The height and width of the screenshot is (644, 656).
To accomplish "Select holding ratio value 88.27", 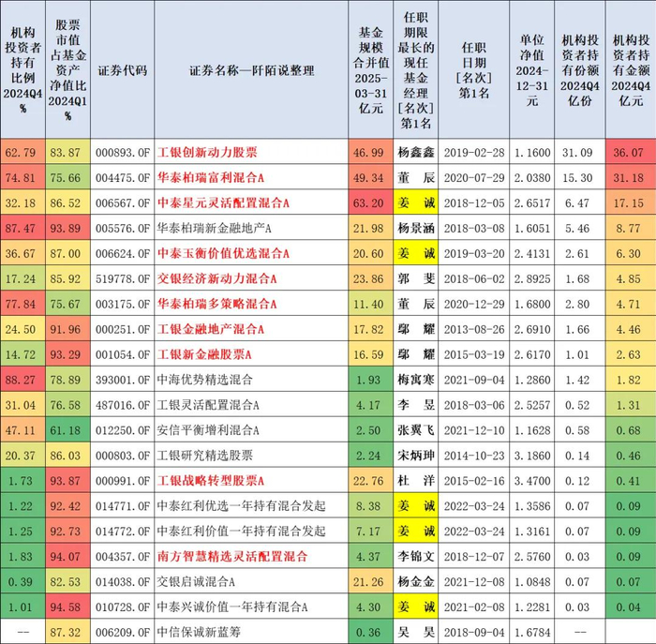I will coord(21,380).
